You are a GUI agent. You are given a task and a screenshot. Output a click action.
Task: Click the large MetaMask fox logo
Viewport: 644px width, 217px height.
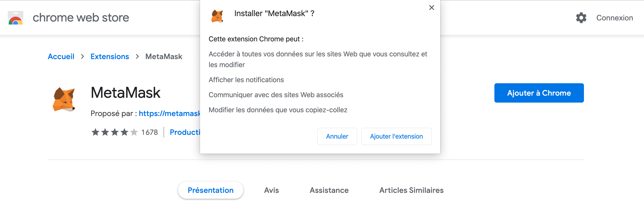64,99
